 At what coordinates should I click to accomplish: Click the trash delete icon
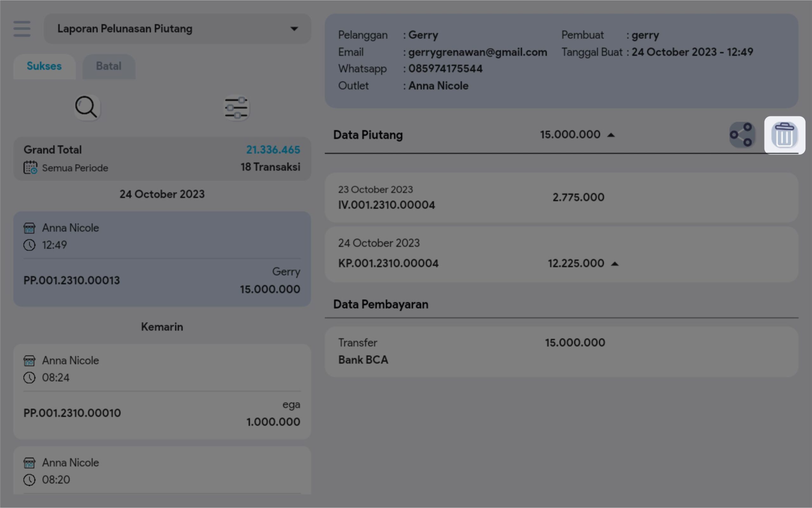[784, 135]
